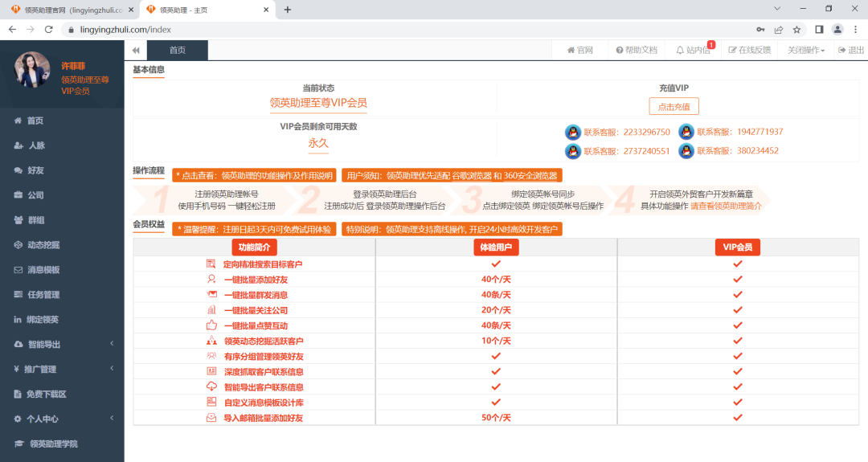The width and height of the screenshot is (868, 462).
Task: Open Chrome profile icon
Action: [x=837, y=29]
